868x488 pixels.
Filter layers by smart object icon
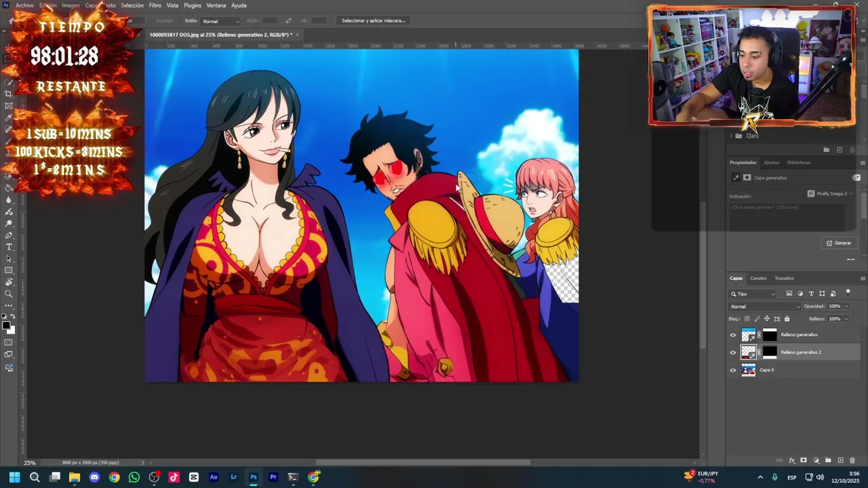tap(833, 293)
